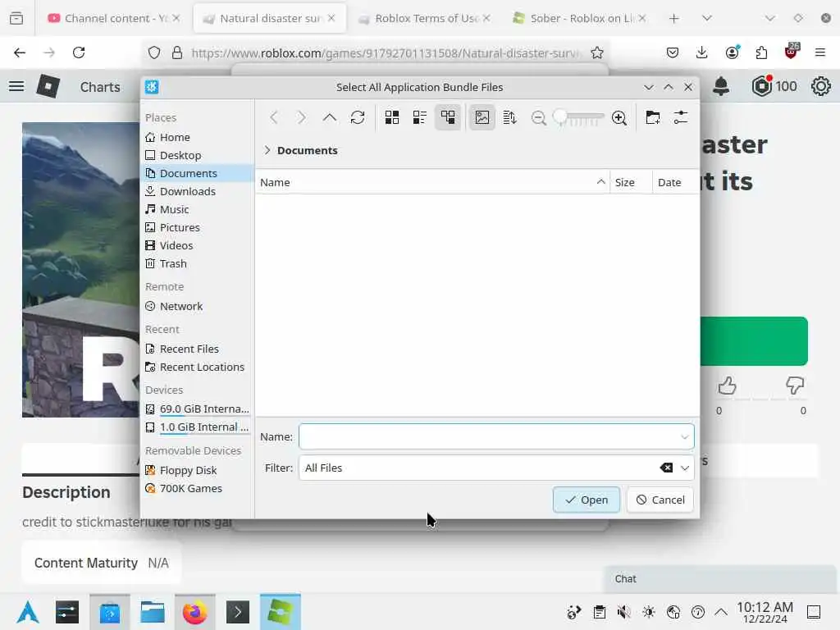Image resolution: width=840 pixels, height=630 pixels.
Task: Open the Roblox navigation hamburger menu
Action: (x=16, y=86)
